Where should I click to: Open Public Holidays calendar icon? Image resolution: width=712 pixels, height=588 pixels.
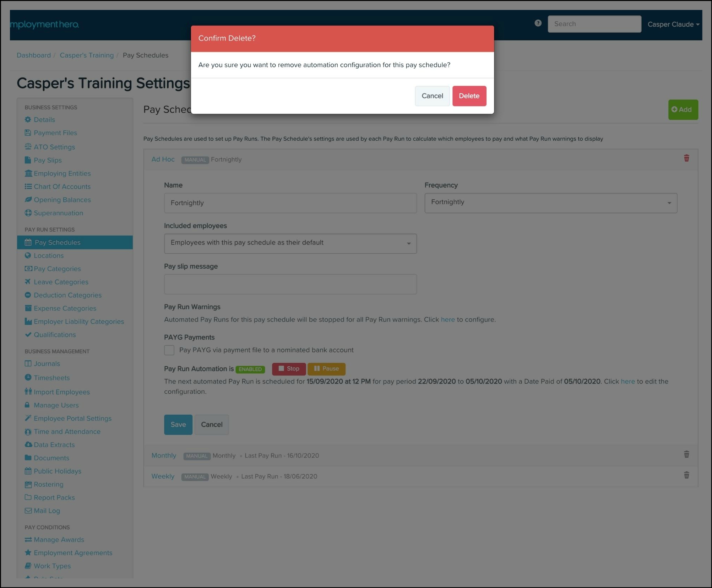coord(28,471)
